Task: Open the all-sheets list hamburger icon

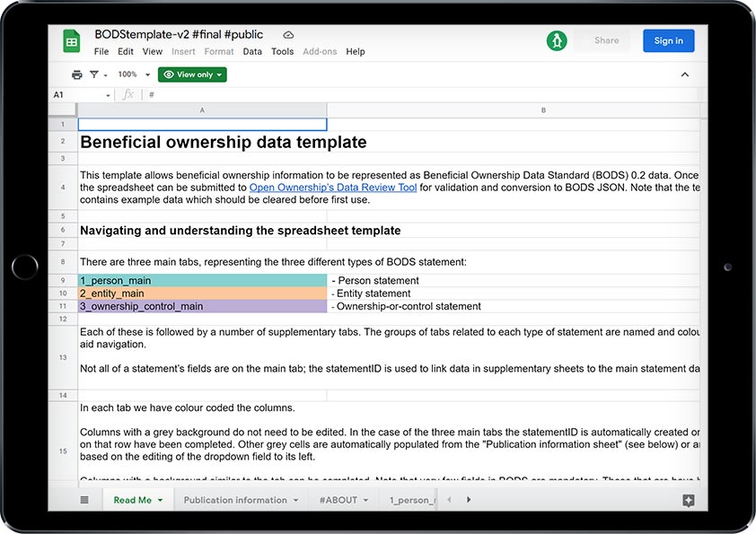Action: coord(84,500)
